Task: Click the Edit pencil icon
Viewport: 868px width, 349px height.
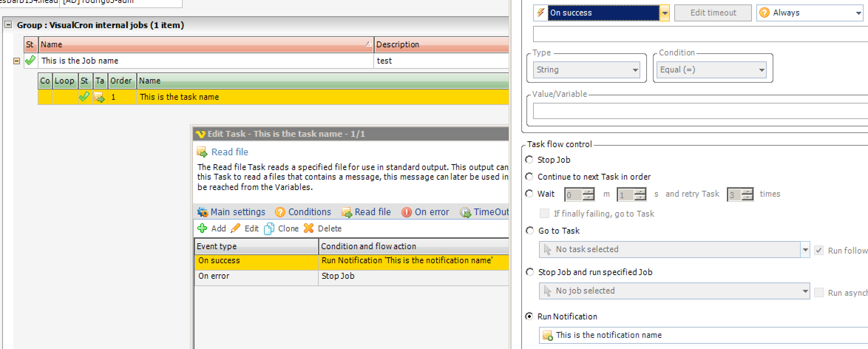Action: [x=235, y=228]
